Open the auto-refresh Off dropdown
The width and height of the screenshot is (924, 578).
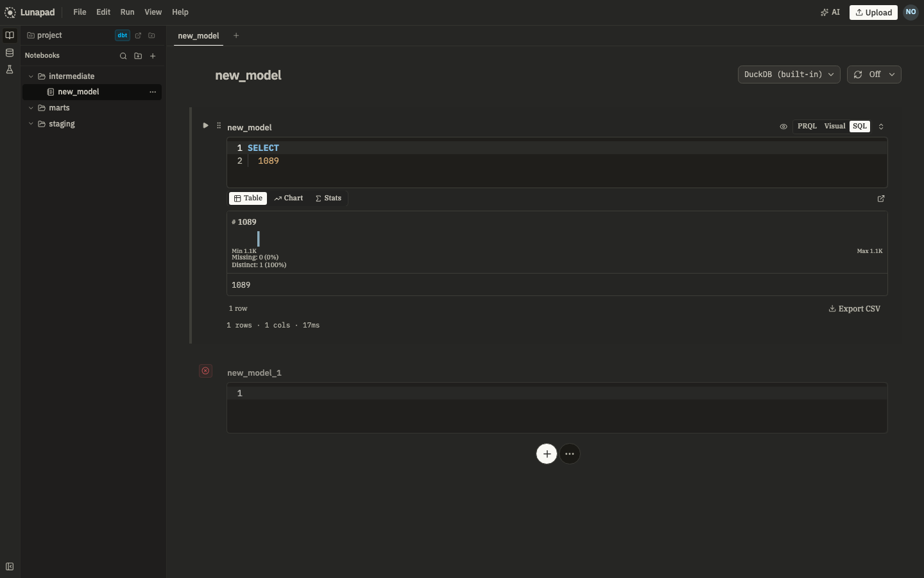point(874,74)
